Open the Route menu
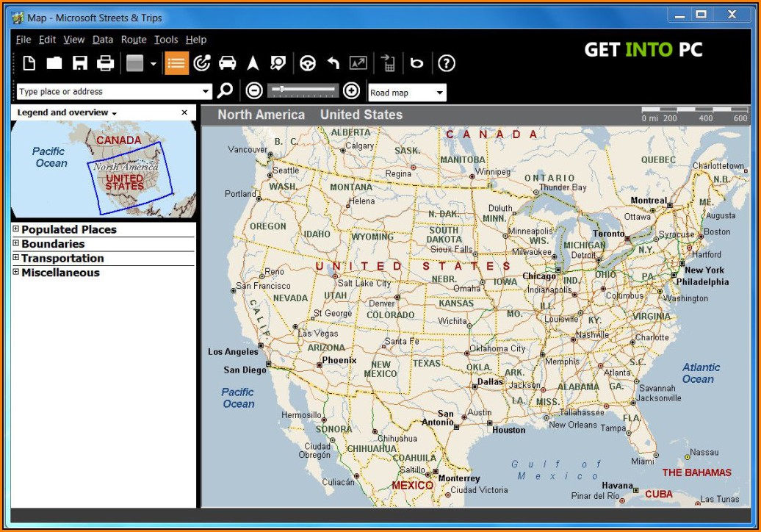This screenshot has width=761, height=532. [x=134, y=40]
